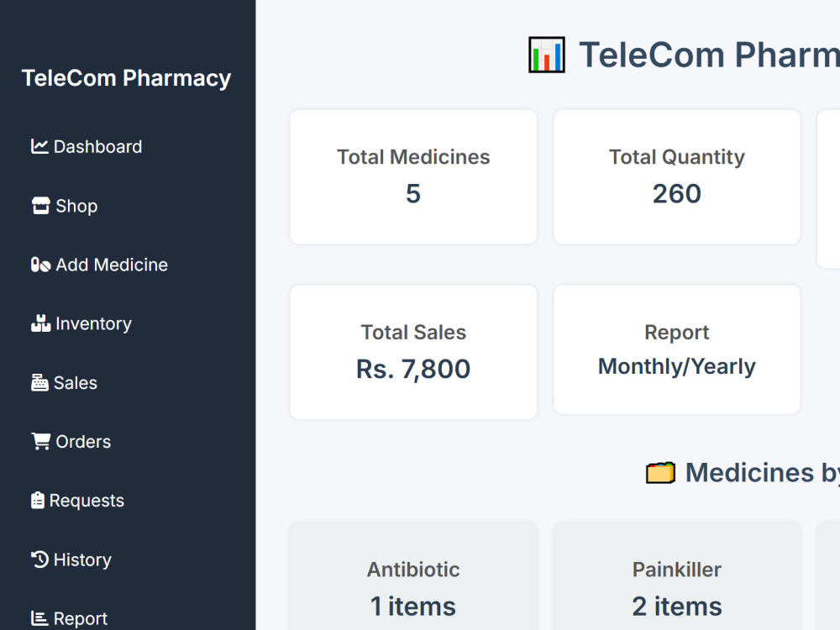This screenshot has height=630, width=840.
Task: Click the Requests clipboard icon
Action: click(38, 501)
